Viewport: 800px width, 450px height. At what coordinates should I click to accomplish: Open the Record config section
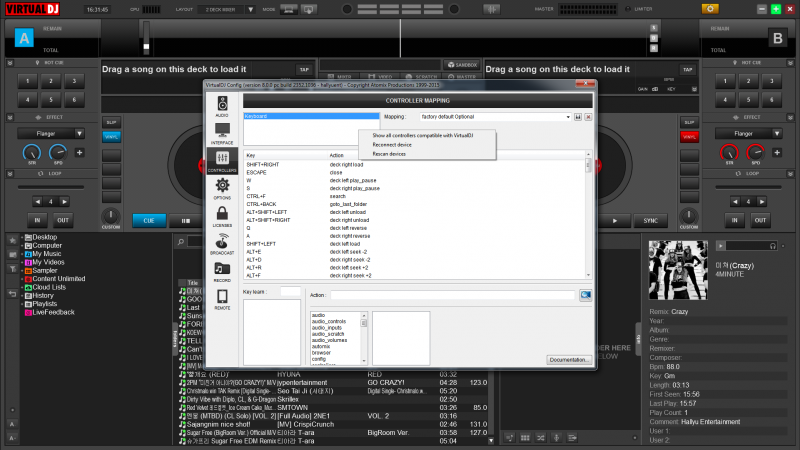[222, 271]
